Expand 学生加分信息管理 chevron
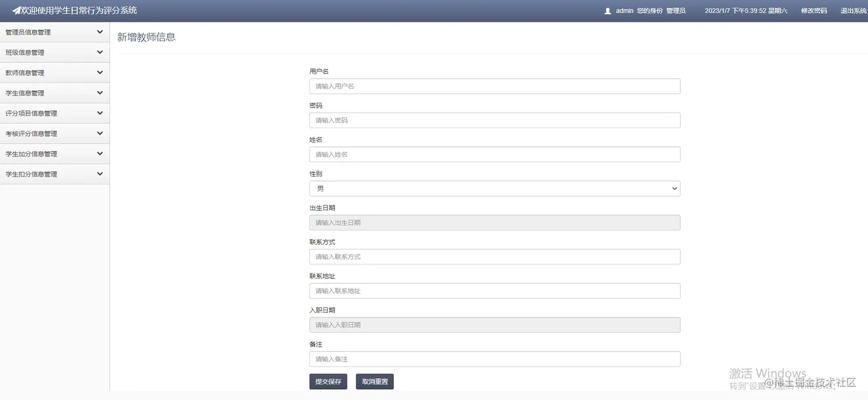This screenshot has height=400, width=868. pos(100,153)
